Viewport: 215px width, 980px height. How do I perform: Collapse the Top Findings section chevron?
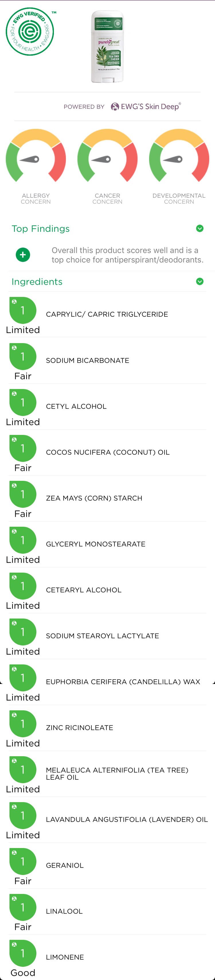pos(200,228)
